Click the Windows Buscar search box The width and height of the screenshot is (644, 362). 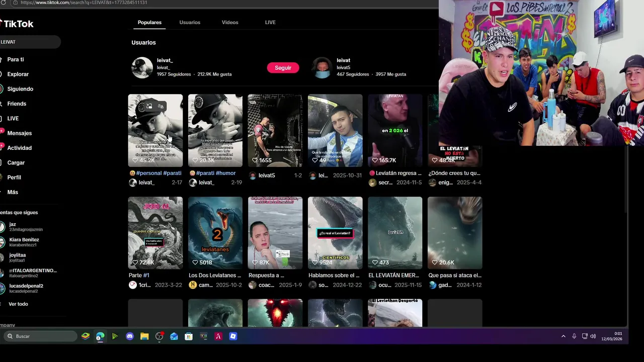[40, 336]
